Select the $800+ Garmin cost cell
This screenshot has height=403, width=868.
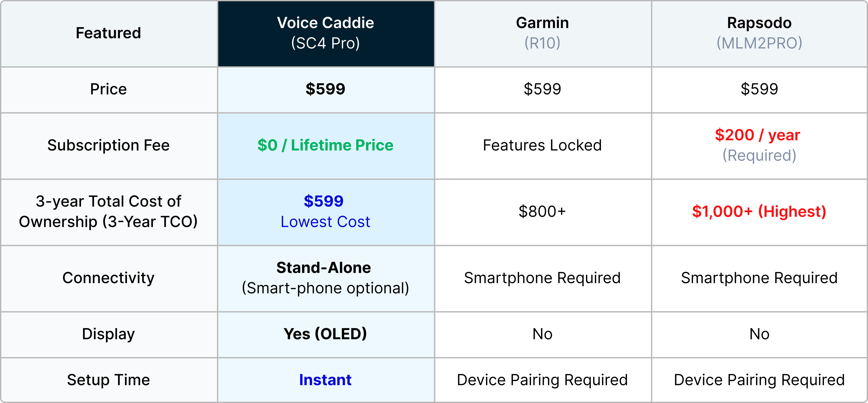click(542, 212)
